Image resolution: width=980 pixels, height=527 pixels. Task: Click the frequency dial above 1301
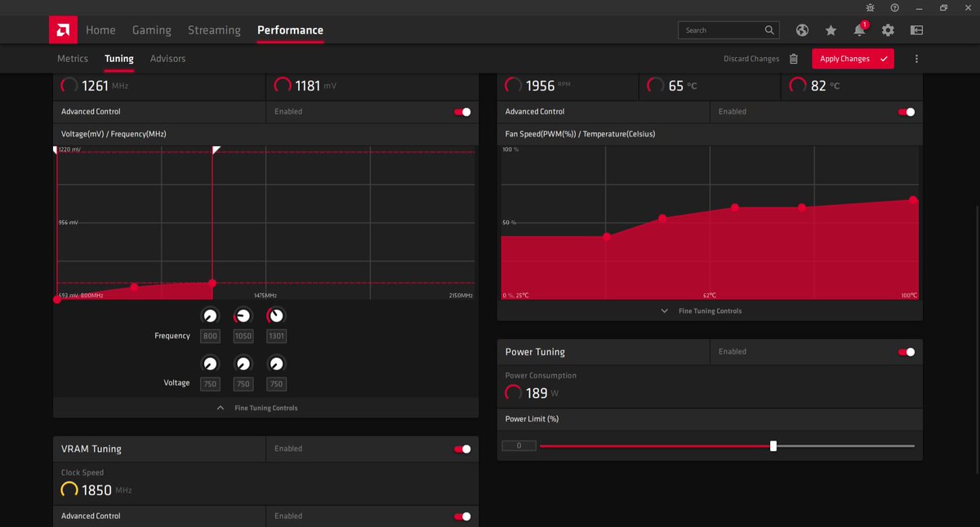click(276, 315)
